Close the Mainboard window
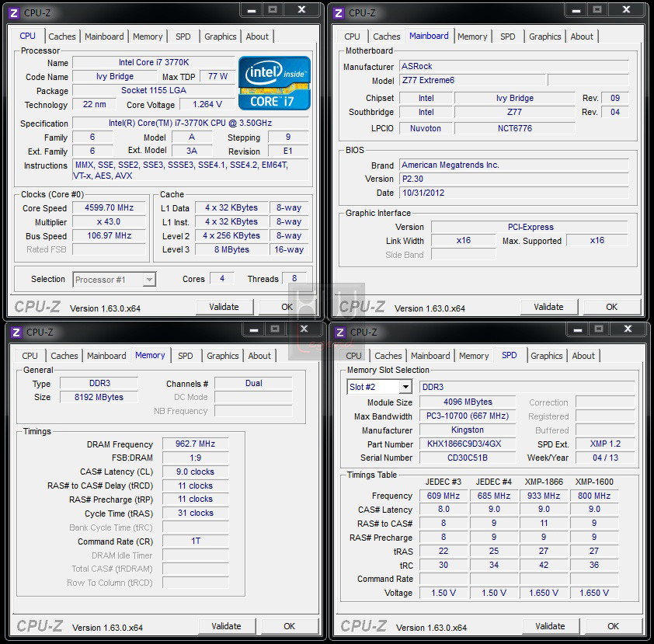This screenshot has width=654, height=644. 627,10
